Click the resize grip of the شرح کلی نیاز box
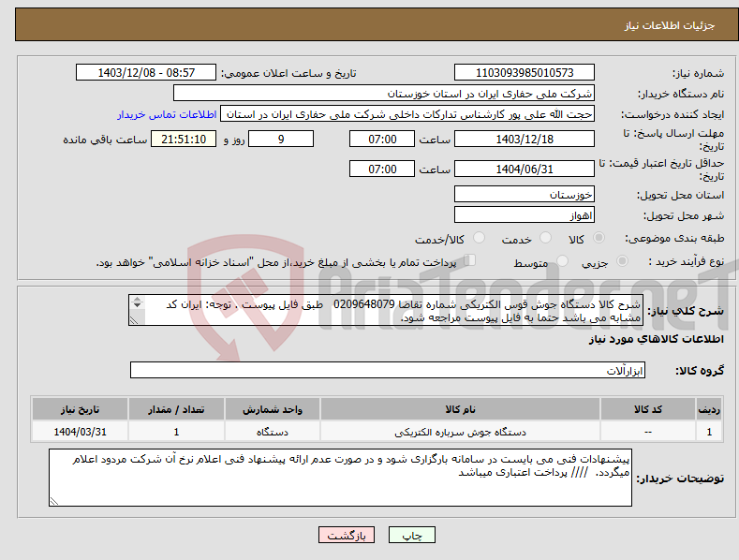This screenshot has width=739, height=560. (134, 320)
